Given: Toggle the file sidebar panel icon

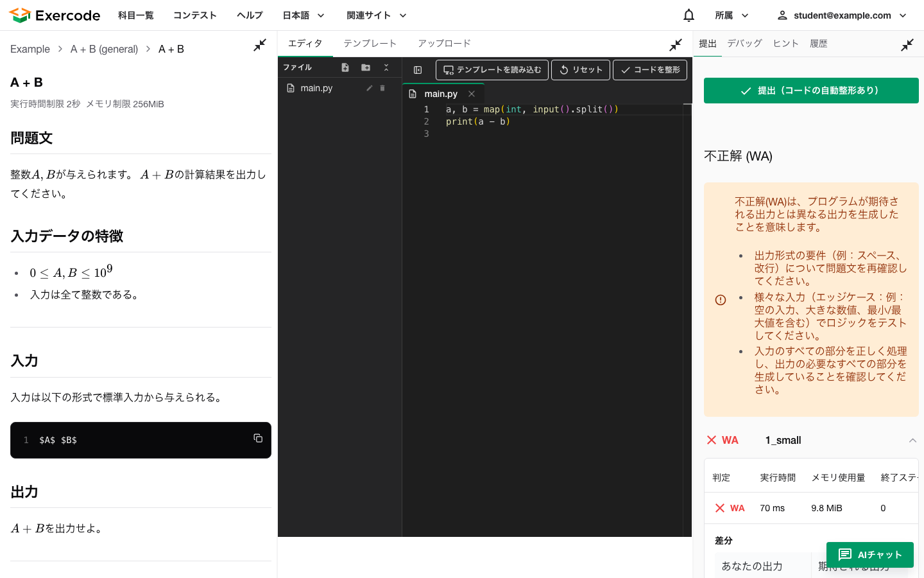Looking at the screenshot, I should point(418,70).
